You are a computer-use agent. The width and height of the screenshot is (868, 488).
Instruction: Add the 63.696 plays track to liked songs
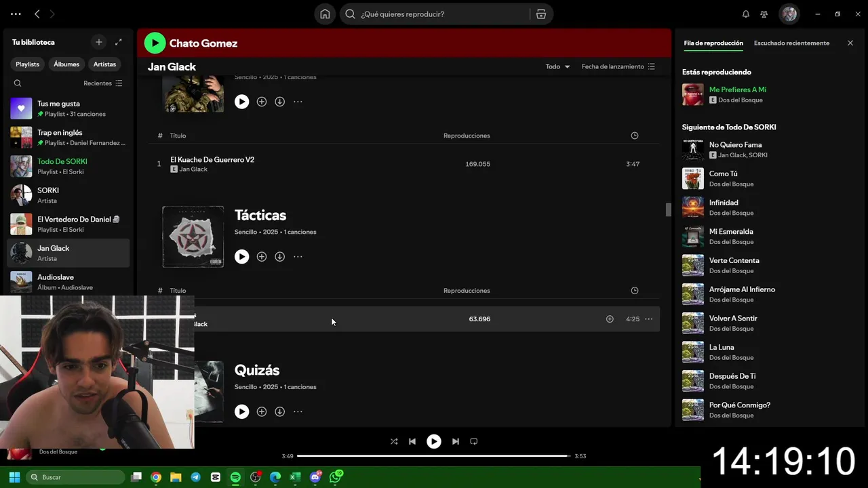(x=610, y=319)
